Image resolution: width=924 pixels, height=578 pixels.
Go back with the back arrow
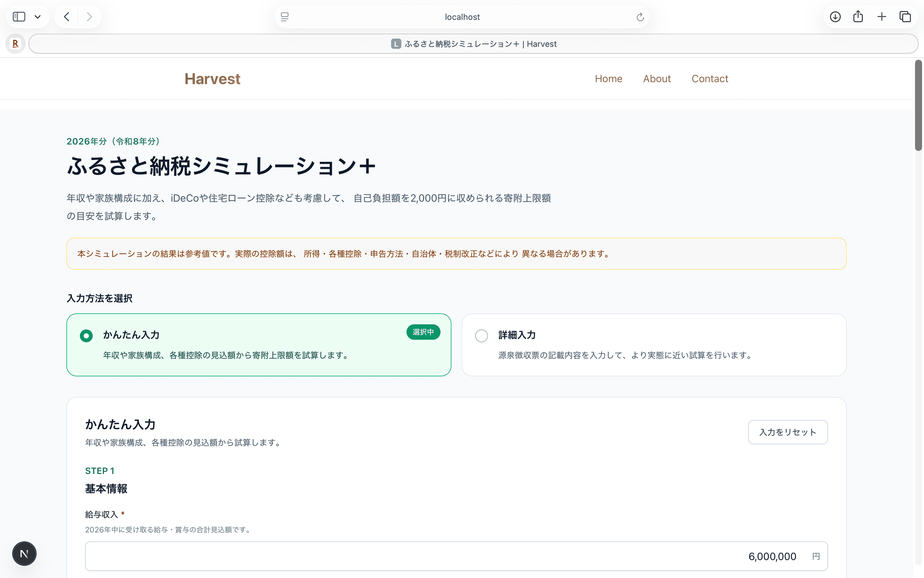(x=66, y=17)
